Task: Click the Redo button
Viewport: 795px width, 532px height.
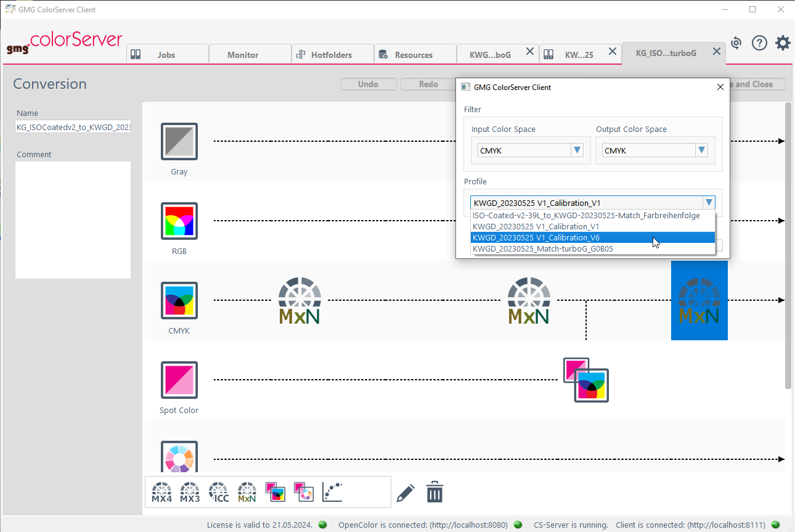Action: click(x=429, y=84)
